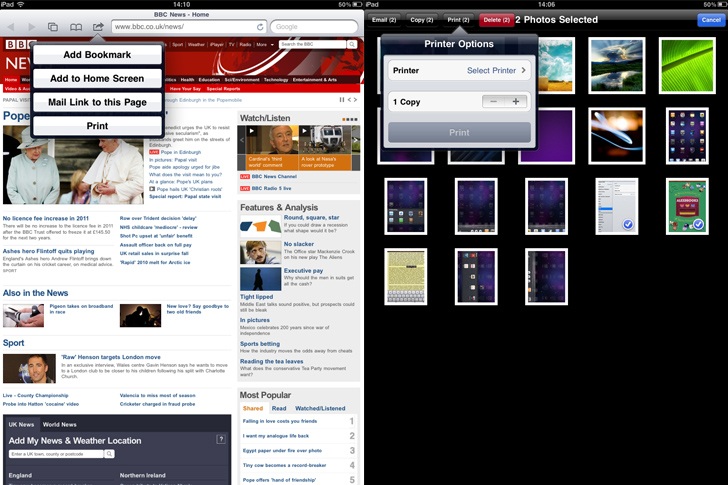Select the wheat field sky photo

pos(556,65)
